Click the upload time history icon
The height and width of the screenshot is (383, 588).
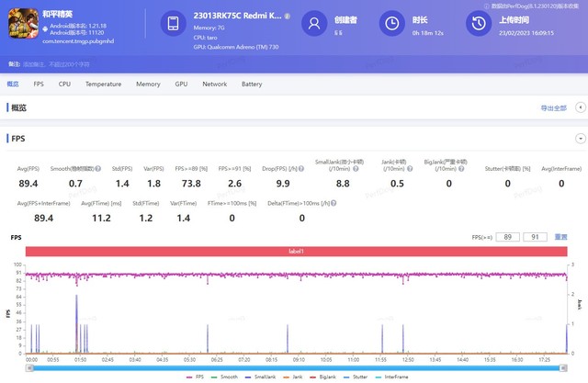click(x=477, y=23)
